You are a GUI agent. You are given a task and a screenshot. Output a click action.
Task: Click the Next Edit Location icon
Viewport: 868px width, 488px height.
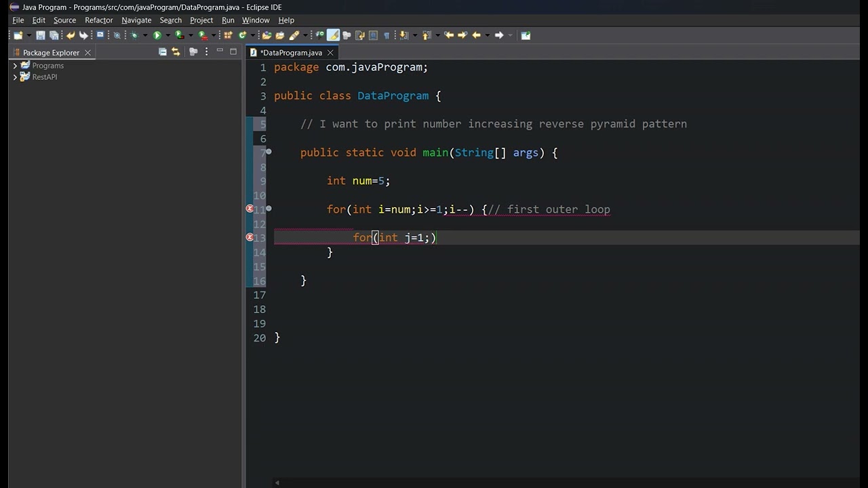pos(462,35)
